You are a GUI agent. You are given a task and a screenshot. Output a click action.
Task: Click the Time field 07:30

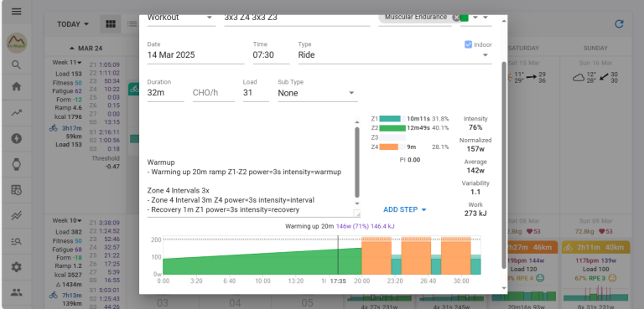(x=271, y=55)
